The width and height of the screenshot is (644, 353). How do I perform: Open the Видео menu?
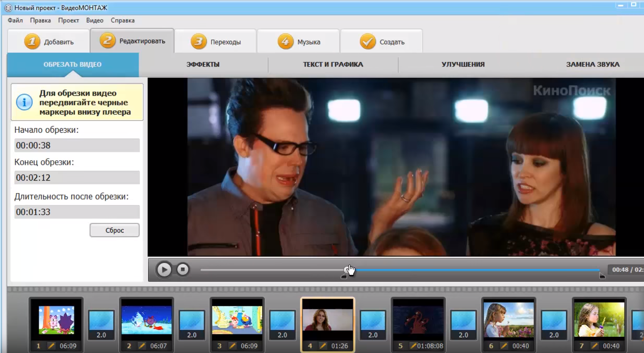(95, 20)
